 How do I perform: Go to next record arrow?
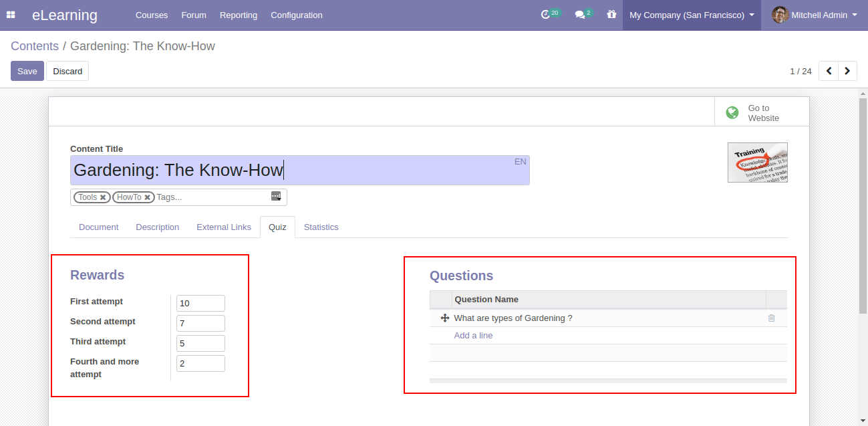[x=848, y=71]
